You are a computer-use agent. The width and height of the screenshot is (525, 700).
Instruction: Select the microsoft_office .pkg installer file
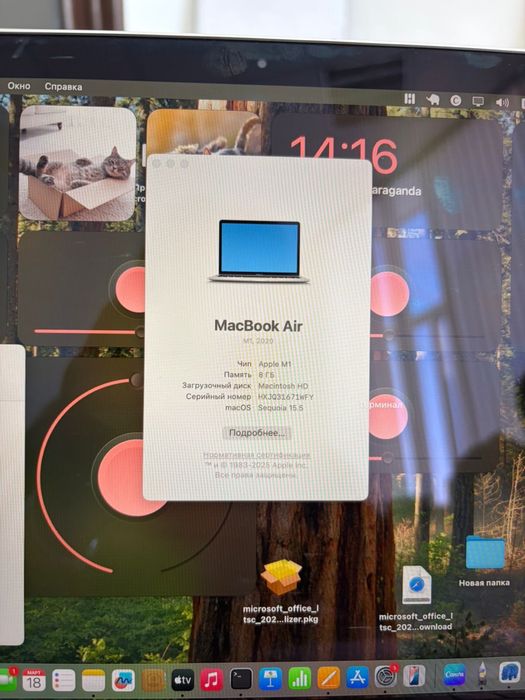click(281, 592)
